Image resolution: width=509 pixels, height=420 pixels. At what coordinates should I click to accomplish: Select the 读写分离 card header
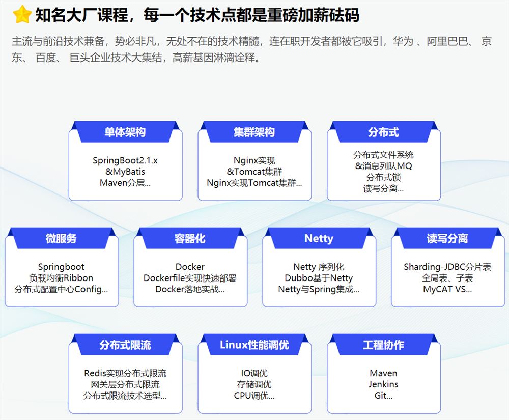pyautogui.click(x=447, y=238)
